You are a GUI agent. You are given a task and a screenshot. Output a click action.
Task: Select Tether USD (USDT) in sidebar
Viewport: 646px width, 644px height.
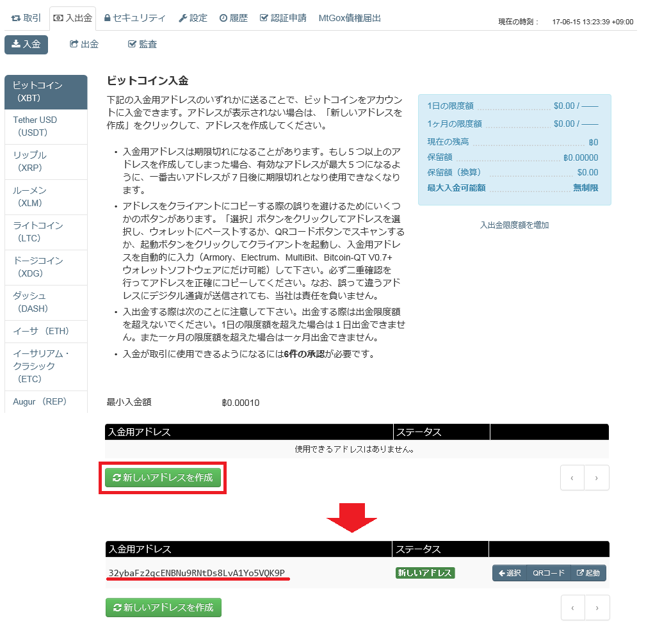(x=45, y=126)
